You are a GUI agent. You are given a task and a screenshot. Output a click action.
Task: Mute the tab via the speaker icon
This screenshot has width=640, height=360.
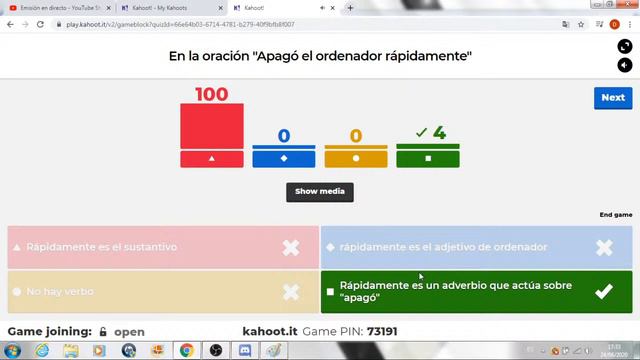pyautogui.click(x=322, y=8)
